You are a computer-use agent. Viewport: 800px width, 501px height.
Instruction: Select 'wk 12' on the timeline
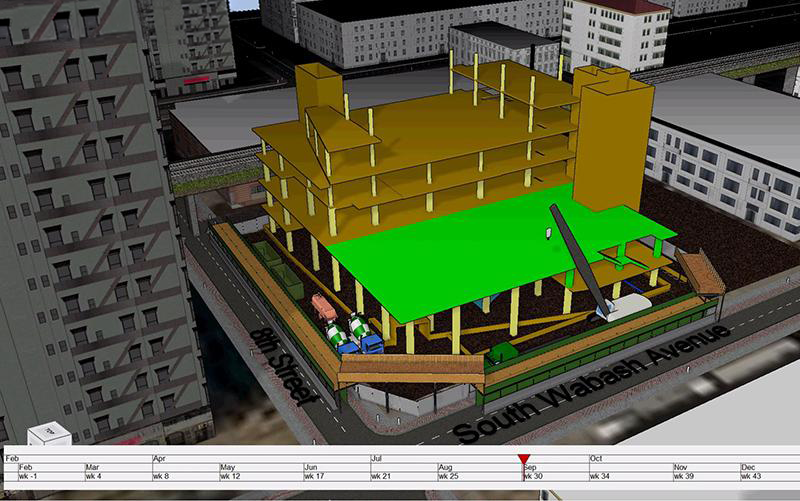point(230,477)
